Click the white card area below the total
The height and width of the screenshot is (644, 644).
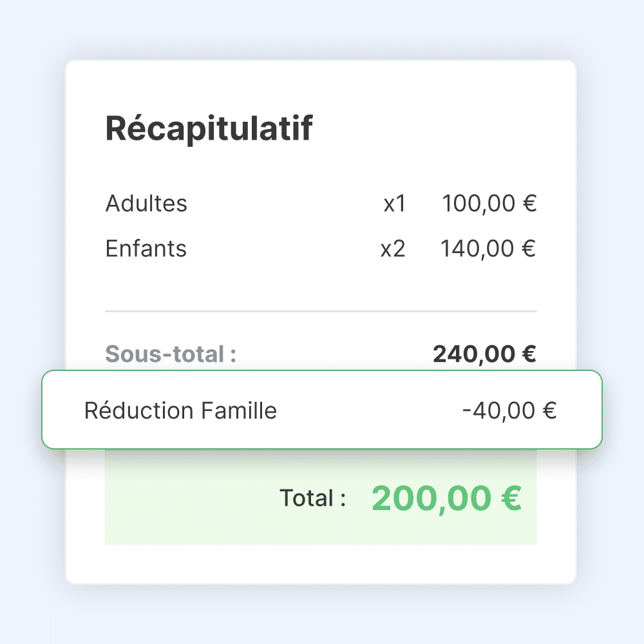321,564
